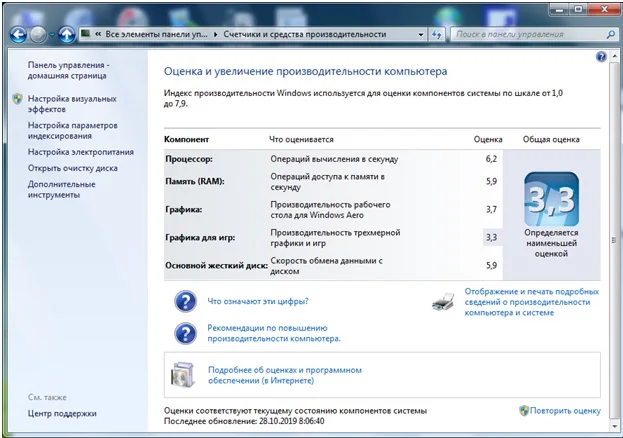Click the Память (RAM) row label

(195, 181)
